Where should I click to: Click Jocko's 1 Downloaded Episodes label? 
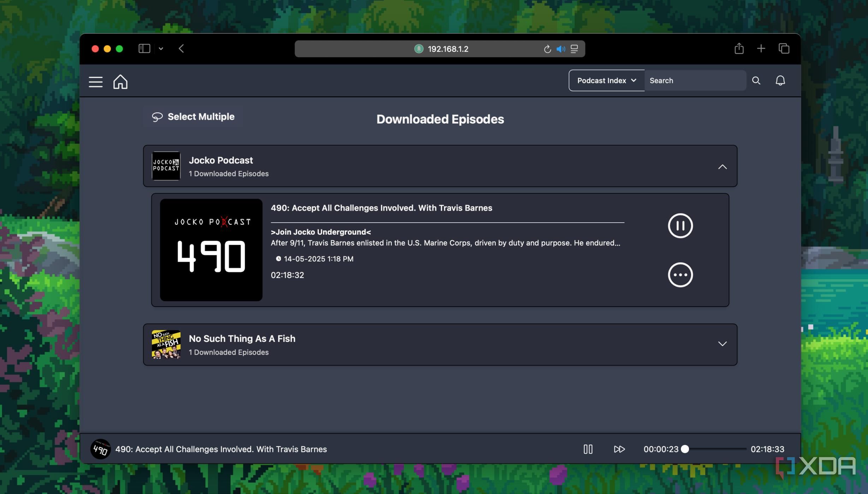pyautogui.click(x=228, y=174)
